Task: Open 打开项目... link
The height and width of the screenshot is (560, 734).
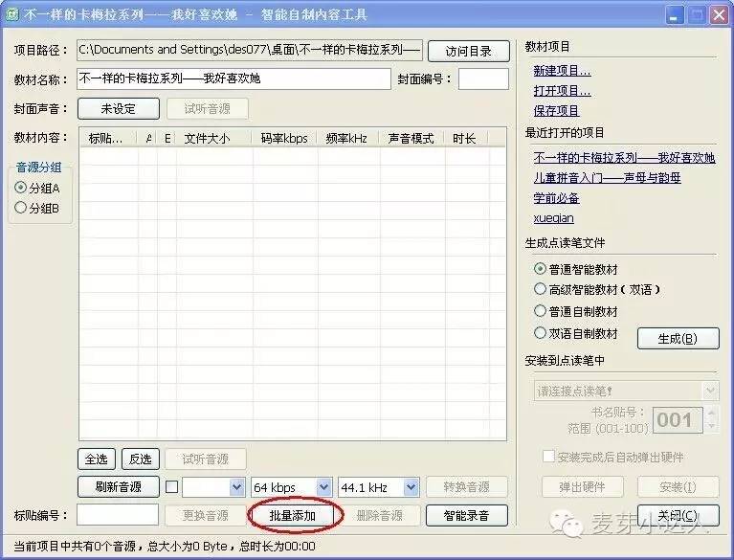Action: 562,91
